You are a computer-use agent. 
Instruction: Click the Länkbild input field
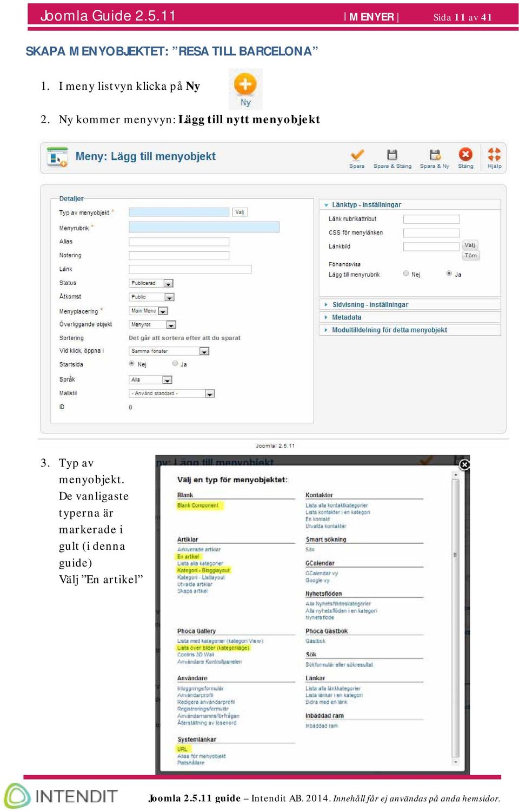click(x=431, y=247)
